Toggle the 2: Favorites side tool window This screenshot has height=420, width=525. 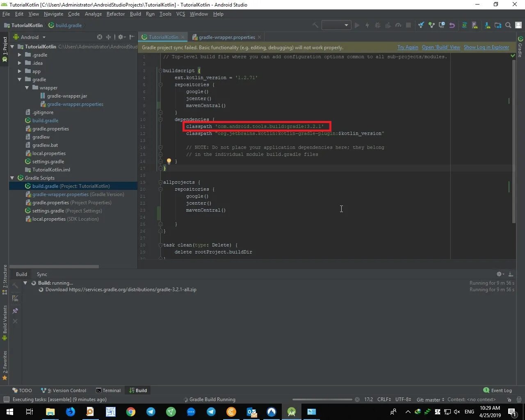[5, 365]
